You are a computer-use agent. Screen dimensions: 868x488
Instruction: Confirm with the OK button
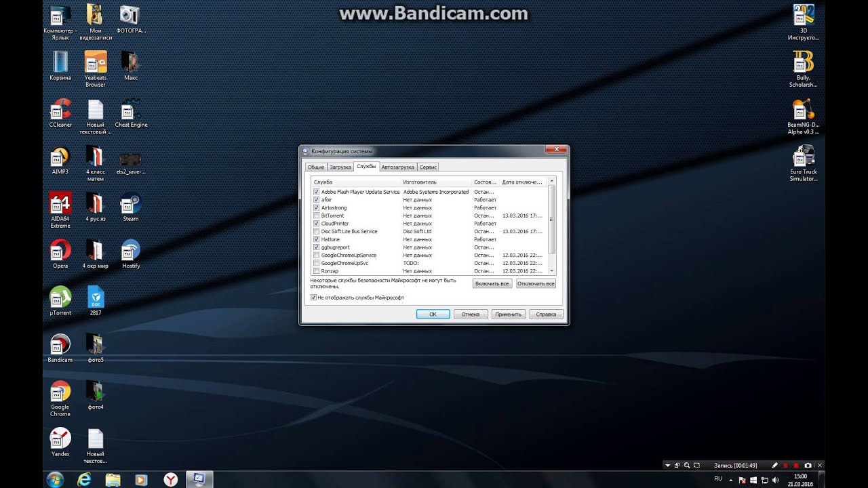click(433, 314)
